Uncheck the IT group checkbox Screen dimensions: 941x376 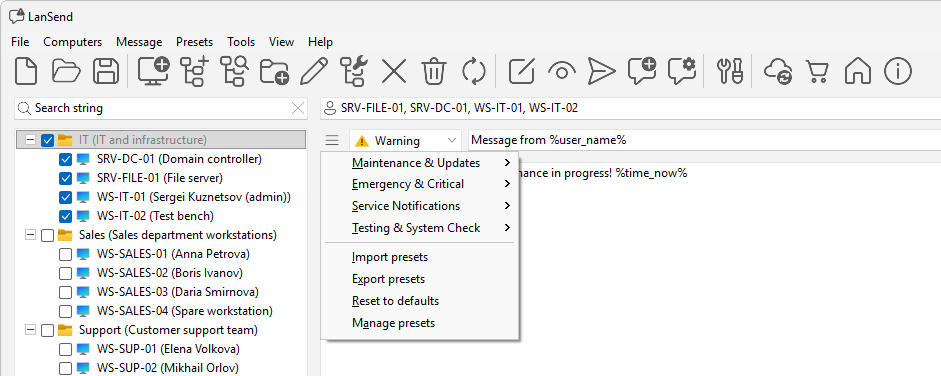(x=47, y=140)
